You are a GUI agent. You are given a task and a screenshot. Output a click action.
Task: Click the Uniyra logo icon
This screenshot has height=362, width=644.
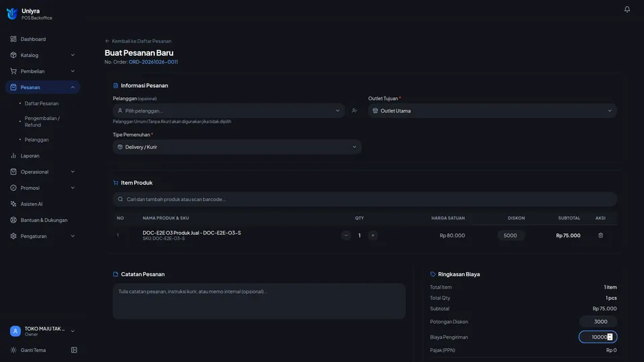click(12, 13)
